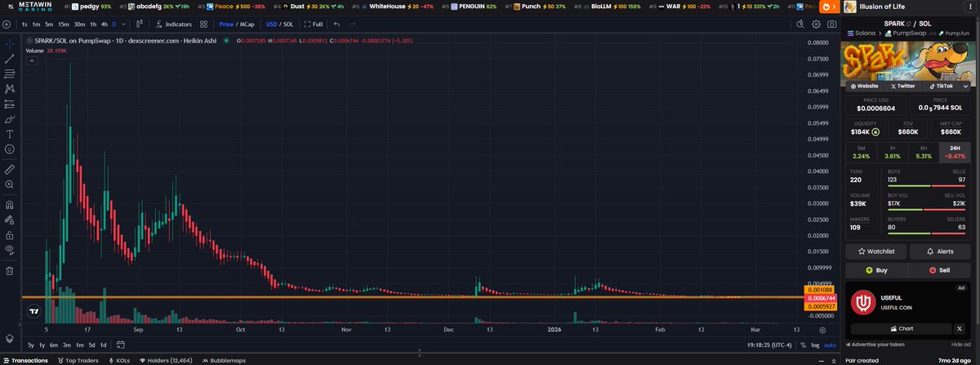The image size is (980, 365).
Task: Select the 15m timeframe
Action: click(64, 24)
